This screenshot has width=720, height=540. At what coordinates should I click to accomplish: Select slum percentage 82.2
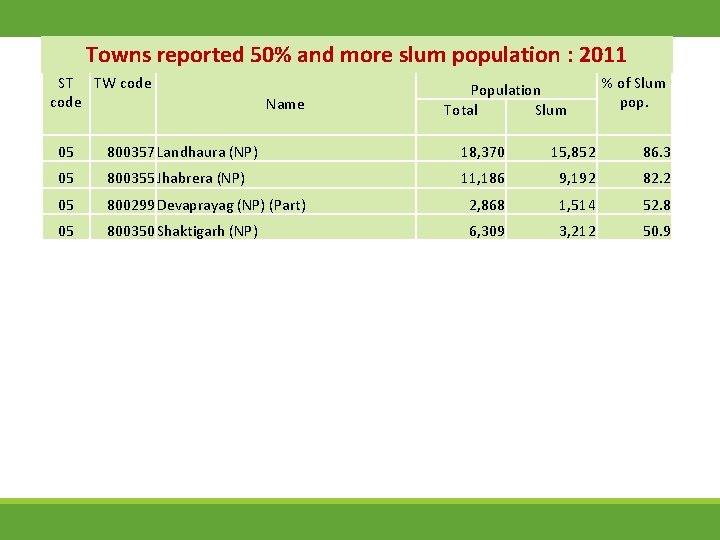pos(657,178)
